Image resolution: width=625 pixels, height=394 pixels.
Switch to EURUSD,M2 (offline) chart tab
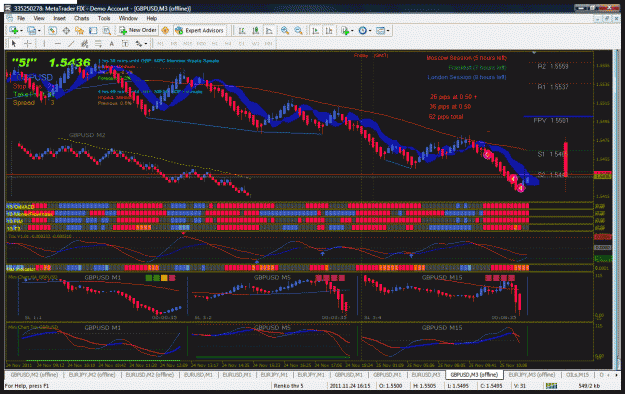point(149,375)
